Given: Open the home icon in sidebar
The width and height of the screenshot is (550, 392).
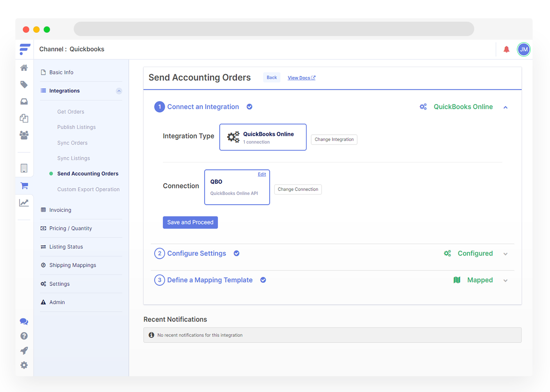Looking at the screenshot, I should pos(24,68).
